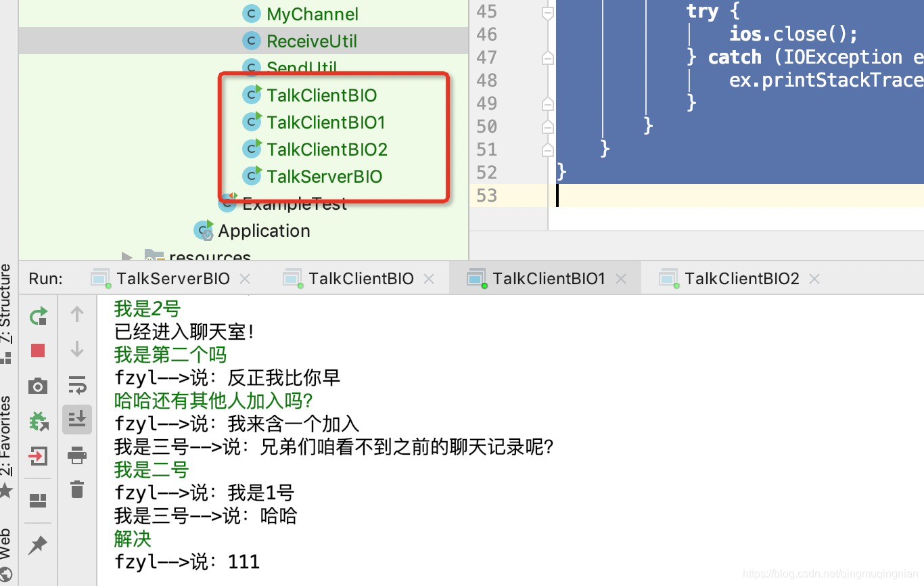
Task: Click console line 哈哈还有其他人加入吗?
Action: tap(214, 401)
